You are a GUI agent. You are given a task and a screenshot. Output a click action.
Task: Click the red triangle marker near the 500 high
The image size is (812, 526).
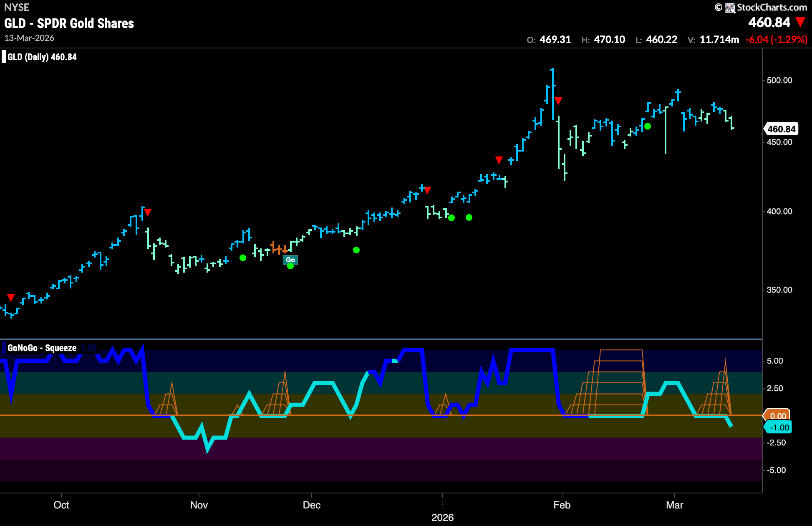pyautogui.click(x=558, y=101)
